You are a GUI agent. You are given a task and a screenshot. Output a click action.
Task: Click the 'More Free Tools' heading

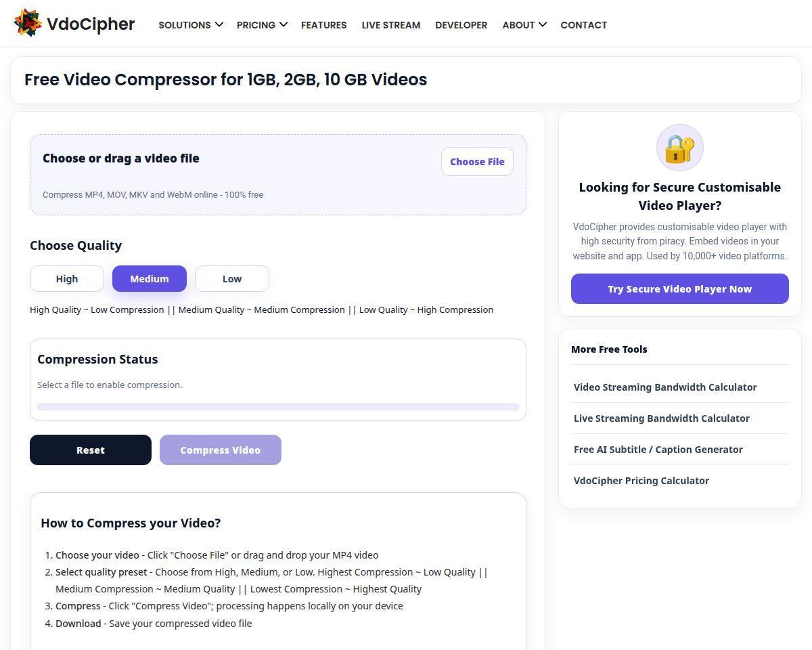[x=609, y=349]
